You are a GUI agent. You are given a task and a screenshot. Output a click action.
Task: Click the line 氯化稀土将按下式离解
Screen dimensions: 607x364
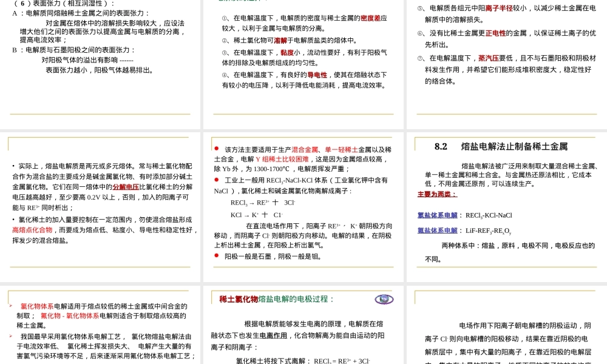pos(303,360)
